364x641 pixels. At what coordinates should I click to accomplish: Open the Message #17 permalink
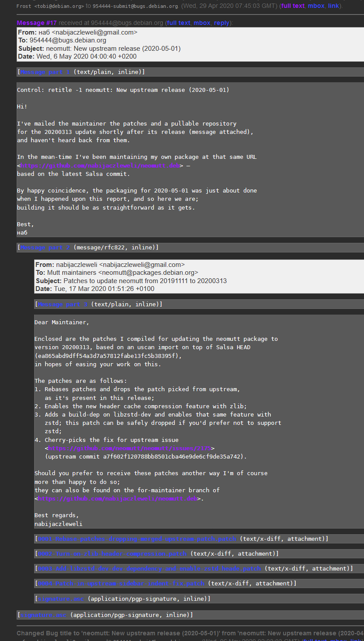37,23
